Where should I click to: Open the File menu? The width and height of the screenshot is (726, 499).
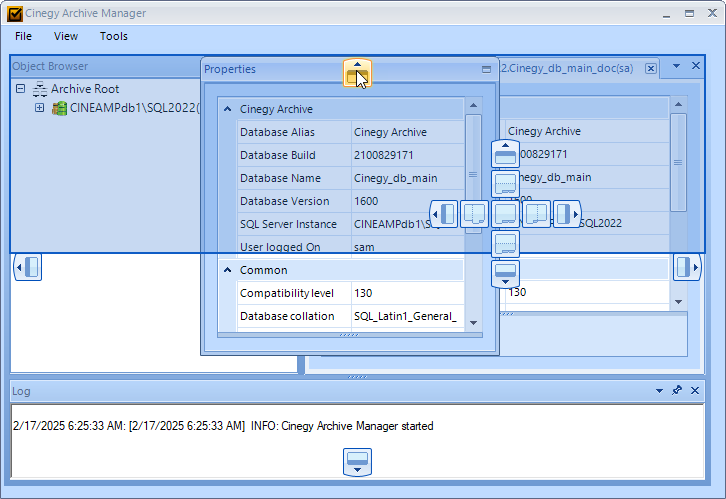pos(23,36)
